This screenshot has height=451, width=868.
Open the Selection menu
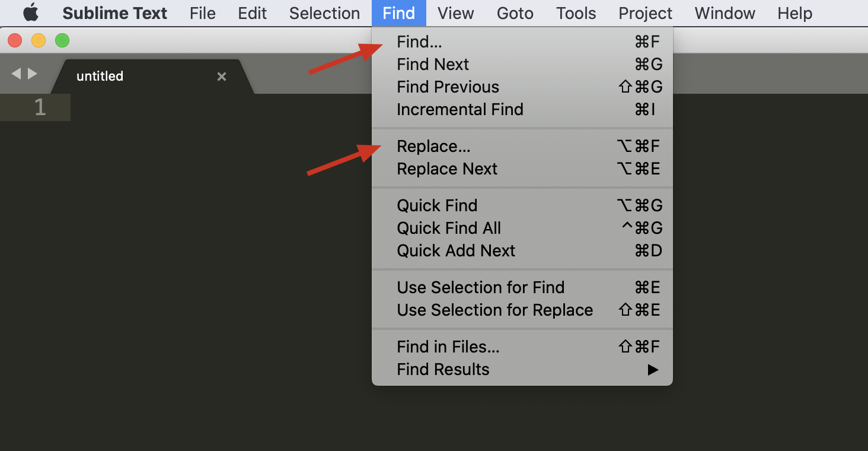[324, 13]
